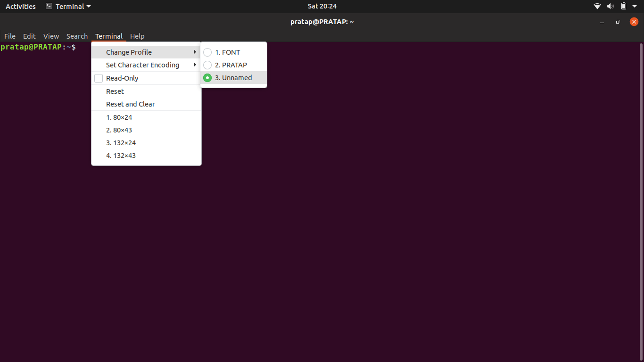Expand the Change Profile submenu
This screenshot has width=644, height=362.
tap(129, 52)
